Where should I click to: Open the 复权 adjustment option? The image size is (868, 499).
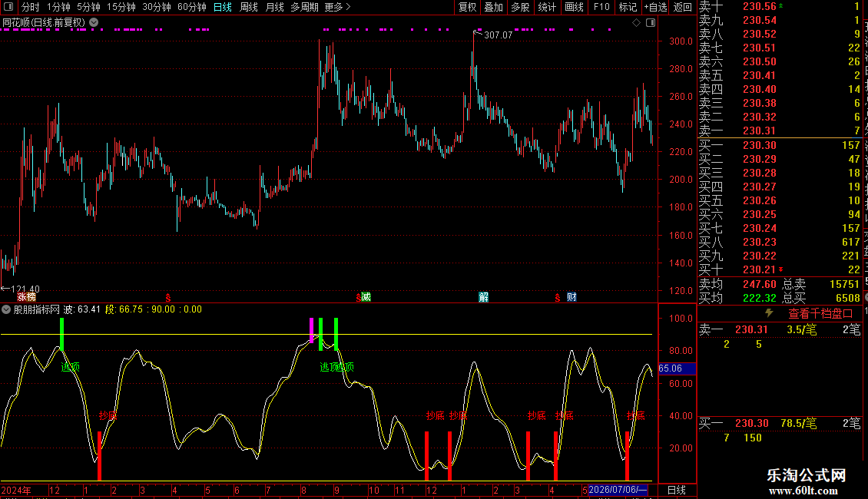(467, 7)
